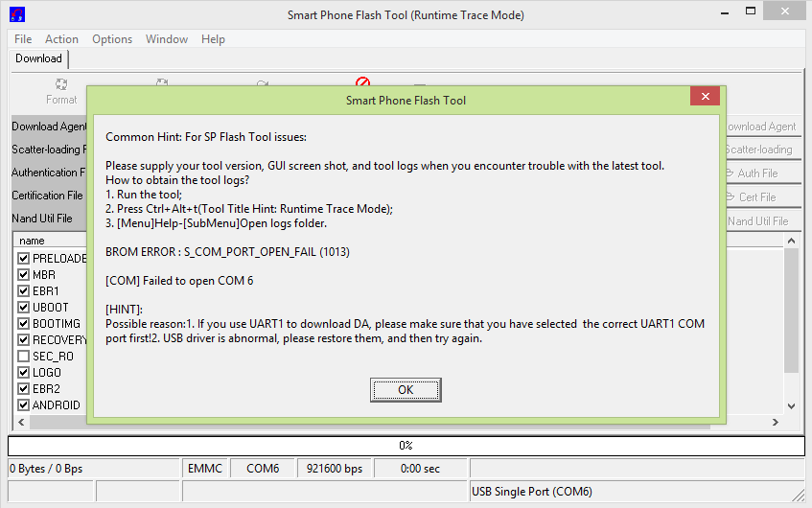Viewport: 812px width, 508px height.
Task: Toggle the BOOTIMG checkbox
Action: pos(23,323)
